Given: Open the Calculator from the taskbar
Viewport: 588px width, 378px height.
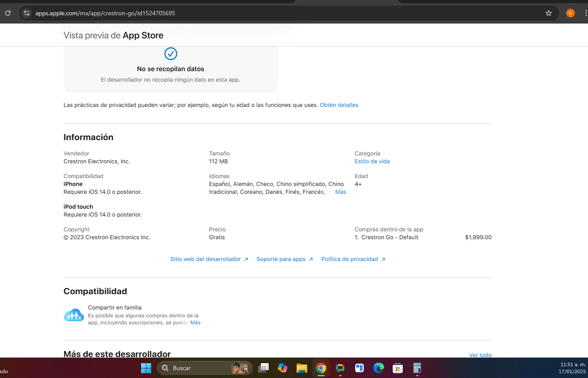Looking at the screenshot, I should [x=417, y=368].
